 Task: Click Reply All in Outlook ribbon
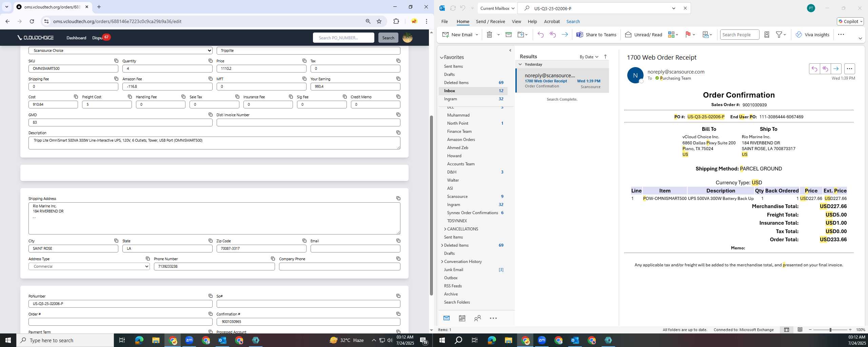pyautogui.click(x=553, y=35)
